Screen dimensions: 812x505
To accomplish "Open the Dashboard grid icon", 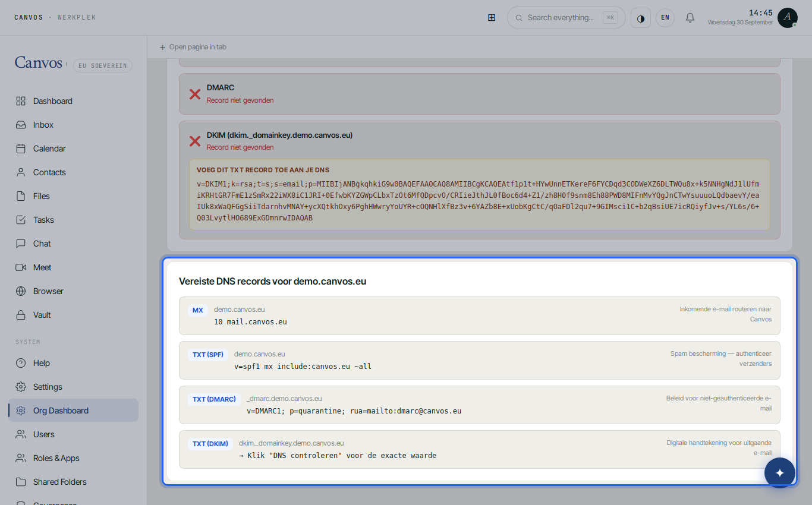I will click(x=21, y=101).
